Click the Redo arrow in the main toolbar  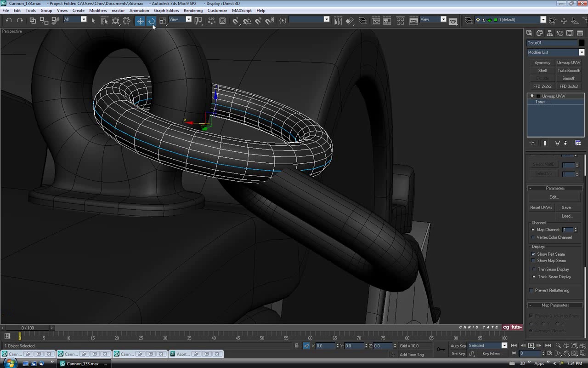[x=20, y=20]
